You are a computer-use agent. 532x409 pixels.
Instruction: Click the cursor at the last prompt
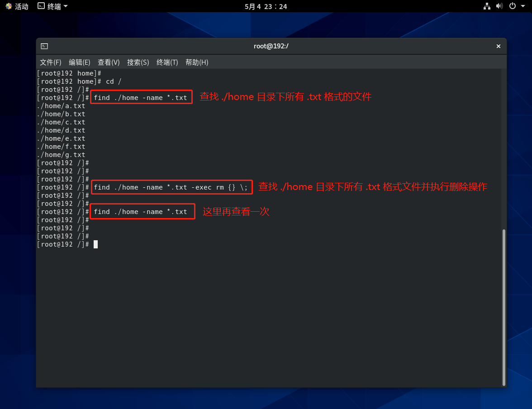[x=95, y=244]
